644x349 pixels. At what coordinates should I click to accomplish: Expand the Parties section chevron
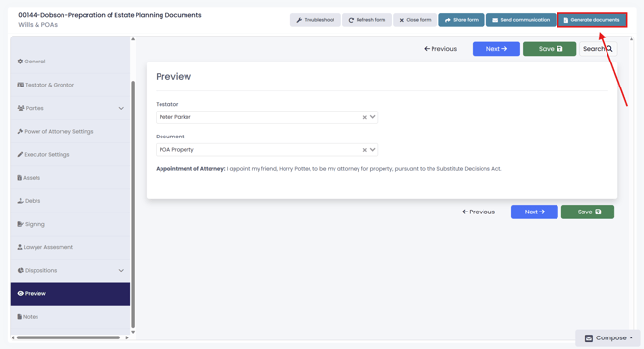coord(121,108)
